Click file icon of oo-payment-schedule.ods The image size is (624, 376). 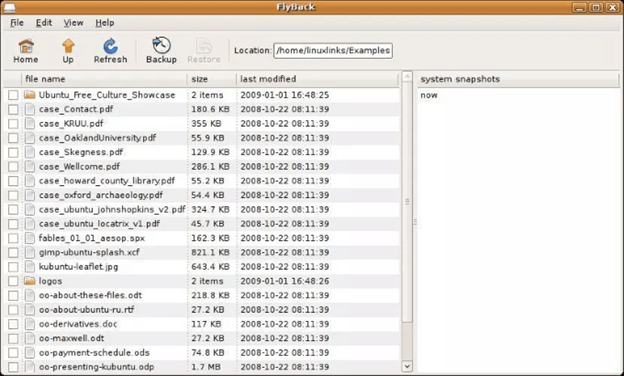pyautogui.click(x=29, y=353)
